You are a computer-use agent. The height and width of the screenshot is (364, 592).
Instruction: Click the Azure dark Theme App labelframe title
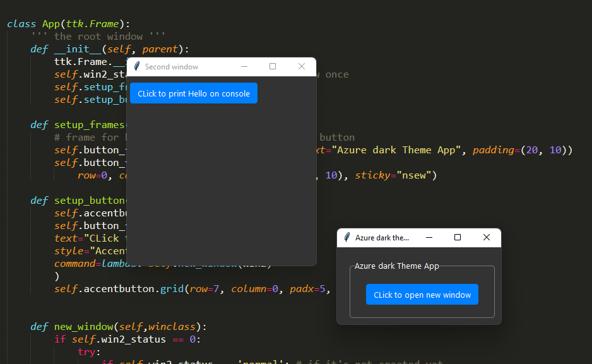[397, 266]
